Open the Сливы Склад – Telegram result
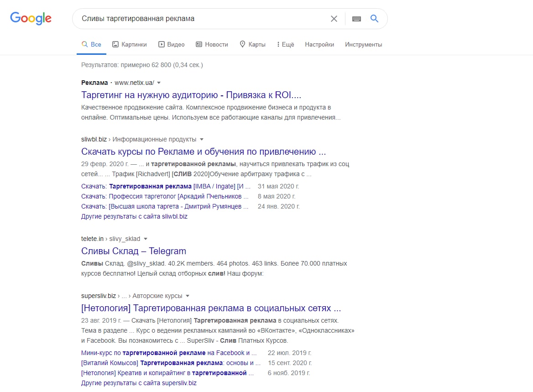This screenshot has width=533, height=392. click(x=134, y=251)
